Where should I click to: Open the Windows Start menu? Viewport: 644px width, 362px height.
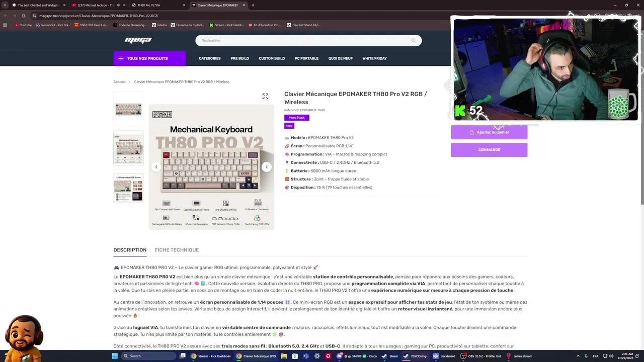tap(115, 356)
